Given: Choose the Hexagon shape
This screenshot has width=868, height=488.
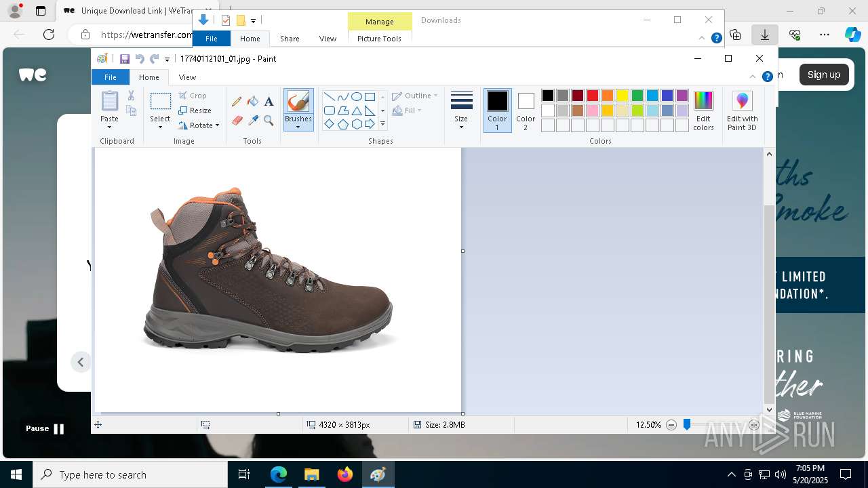Looking at the screenshot, I should click(356, 124).
